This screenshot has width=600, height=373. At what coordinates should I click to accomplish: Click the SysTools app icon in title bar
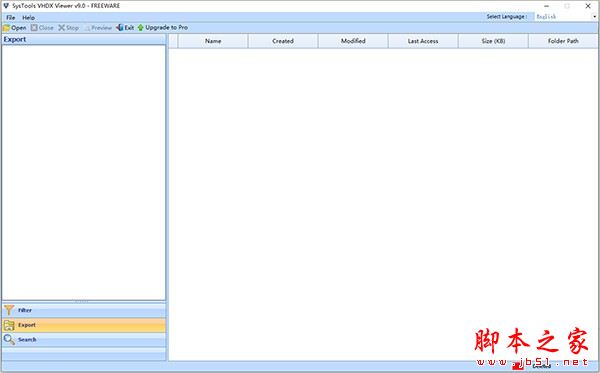coord(6,6)
